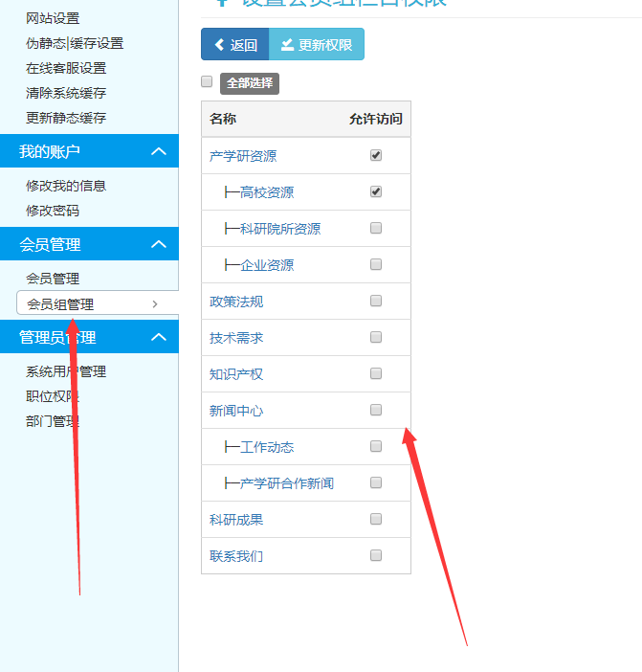Toggle the 全部选择 select-all checkbox

point(207,82)
